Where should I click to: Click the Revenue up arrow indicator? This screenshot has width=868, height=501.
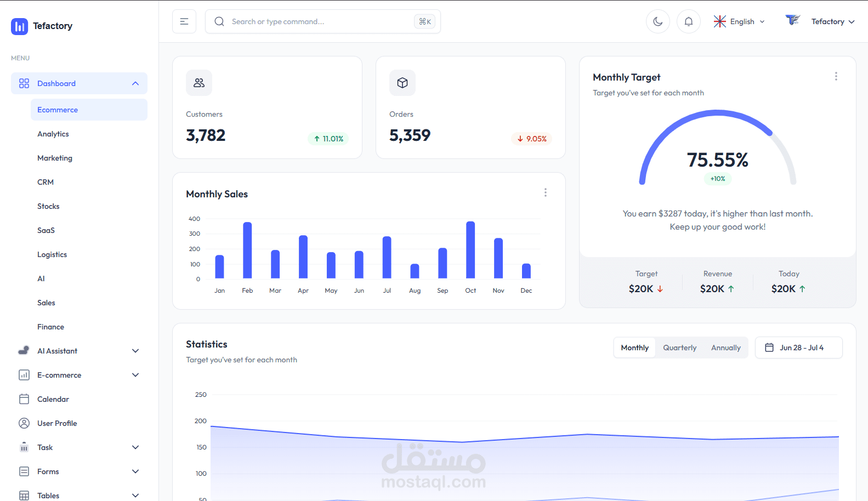(731, 289)
